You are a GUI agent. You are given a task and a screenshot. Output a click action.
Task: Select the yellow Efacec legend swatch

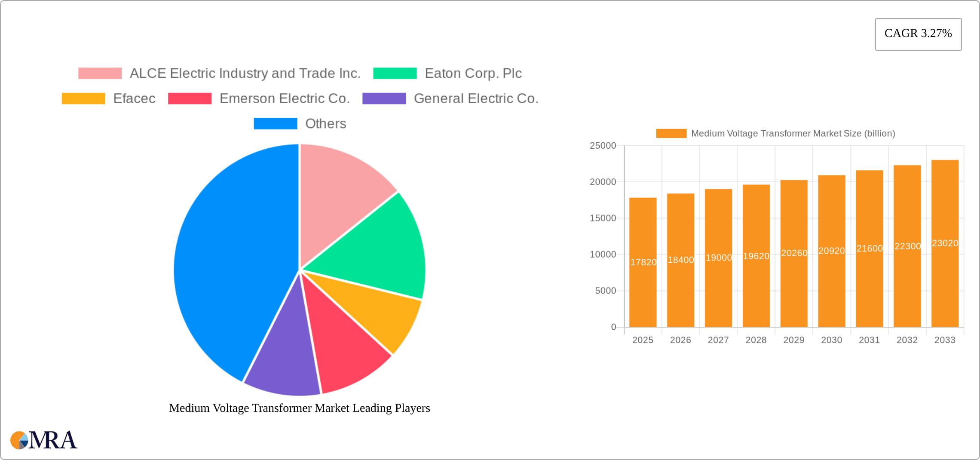[83, 98]
